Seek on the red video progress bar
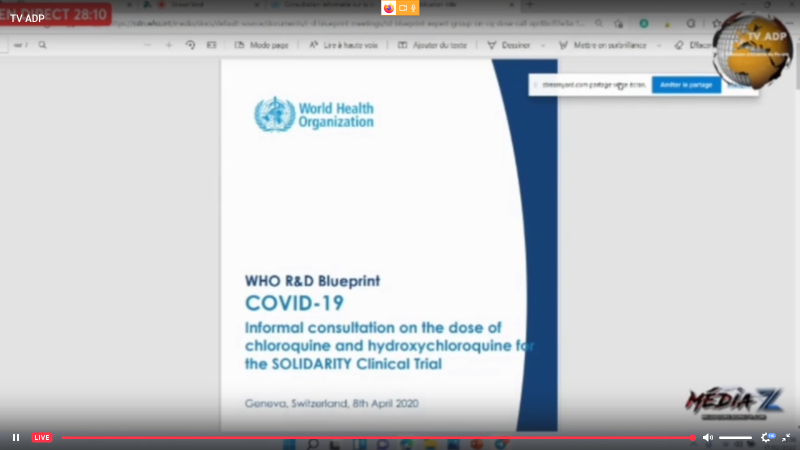 (x=378, y=437)
